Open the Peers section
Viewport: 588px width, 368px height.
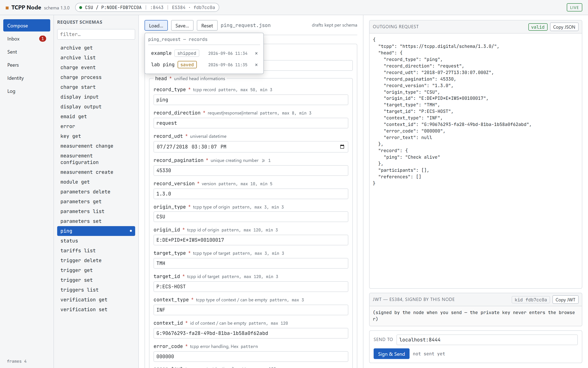(27, 65)
